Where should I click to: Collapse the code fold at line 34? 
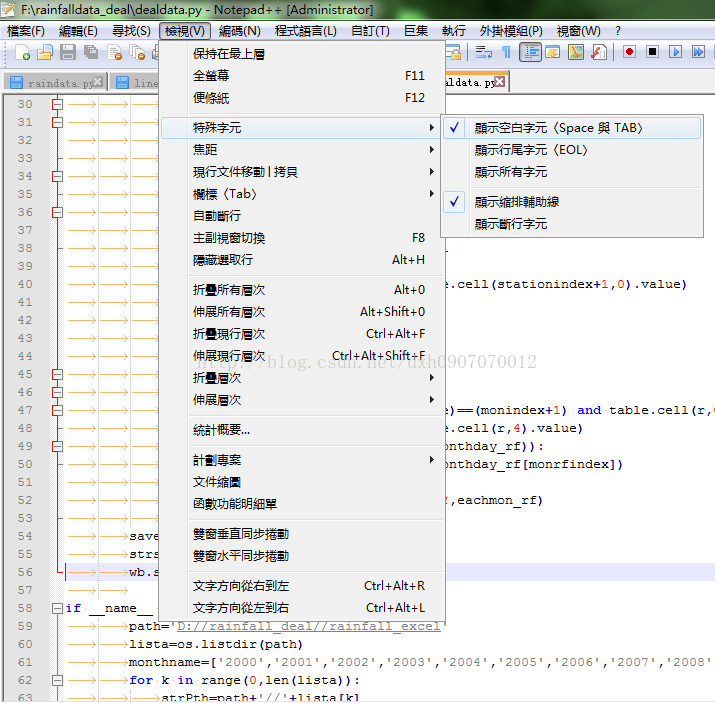coord(57,176)
